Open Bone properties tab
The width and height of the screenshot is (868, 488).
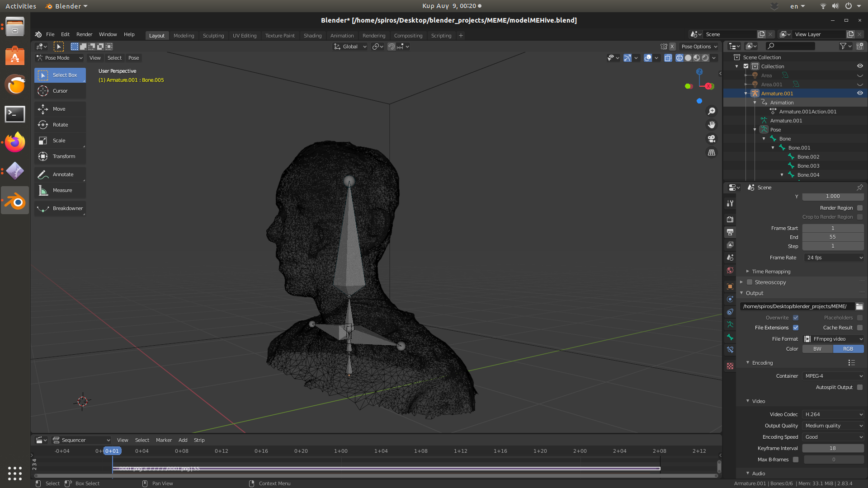(x=730, y=337)
